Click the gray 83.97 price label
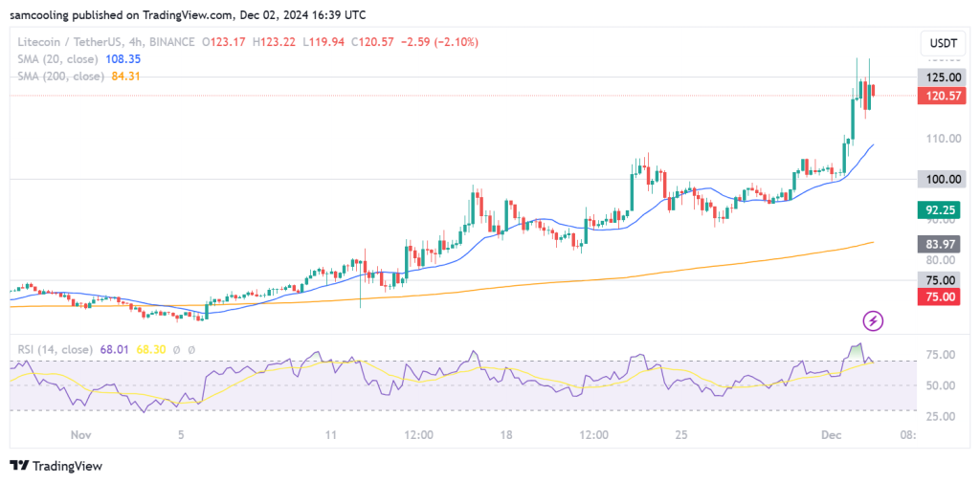Screen dimensions: 980x483 [x=939, y=244]
